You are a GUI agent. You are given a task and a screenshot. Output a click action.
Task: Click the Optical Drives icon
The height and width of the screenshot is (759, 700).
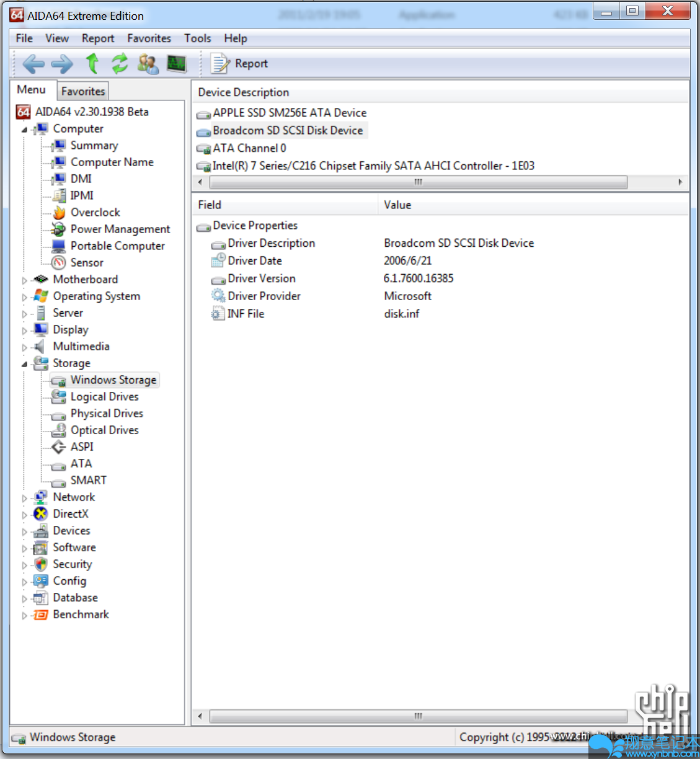coord(59,430)
